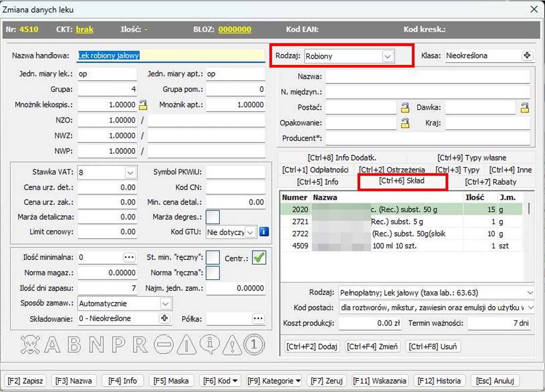Expand the Sposób zamaw. dropdown
This screenshot has height=392, width=545.
click(165, 304)
